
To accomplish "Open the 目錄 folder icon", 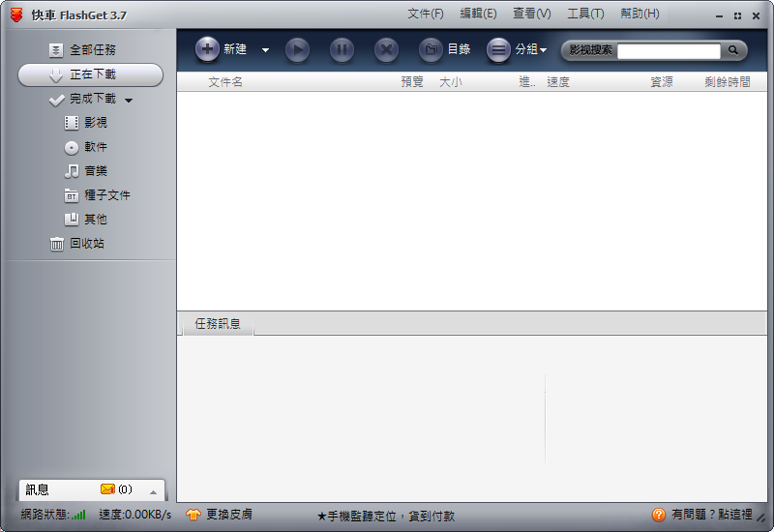I will (431, 49).
